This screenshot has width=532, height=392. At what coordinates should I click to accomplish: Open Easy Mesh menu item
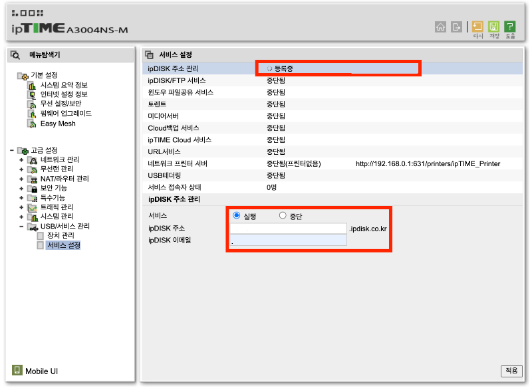tap(58, 124)
